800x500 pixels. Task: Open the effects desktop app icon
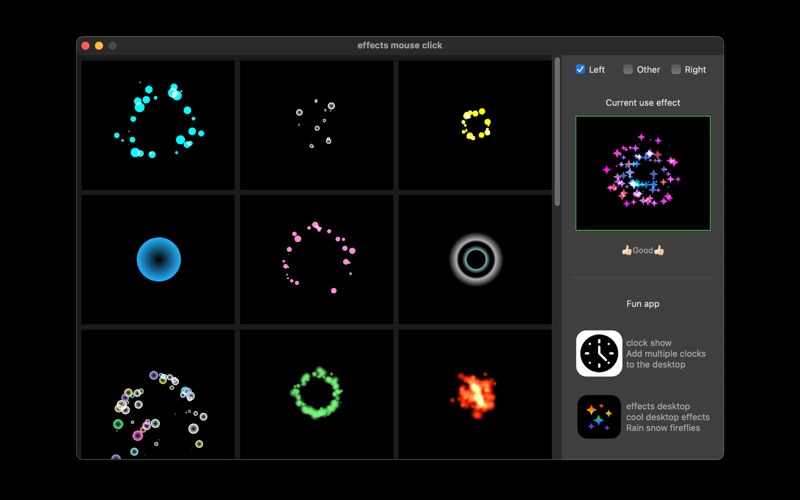pos(599,417)
